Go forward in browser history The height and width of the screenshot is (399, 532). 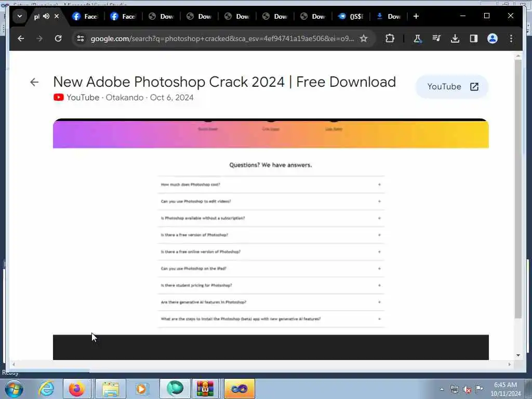(x=39, y=38)
